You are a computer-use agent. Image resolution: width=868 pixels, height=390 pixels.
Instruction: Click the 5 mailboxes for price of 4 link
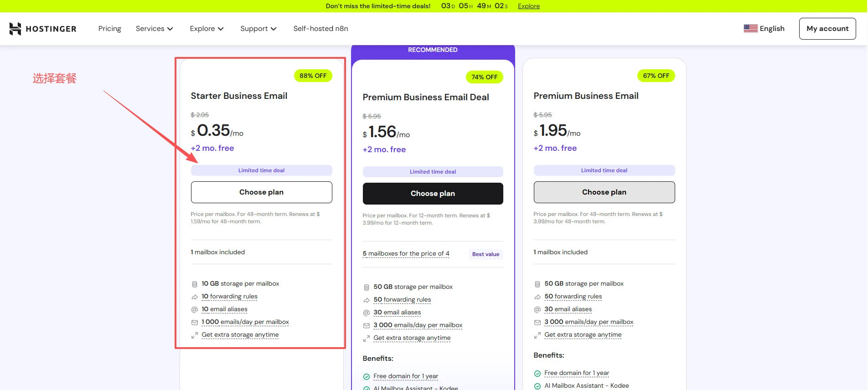tap(406, 254)
